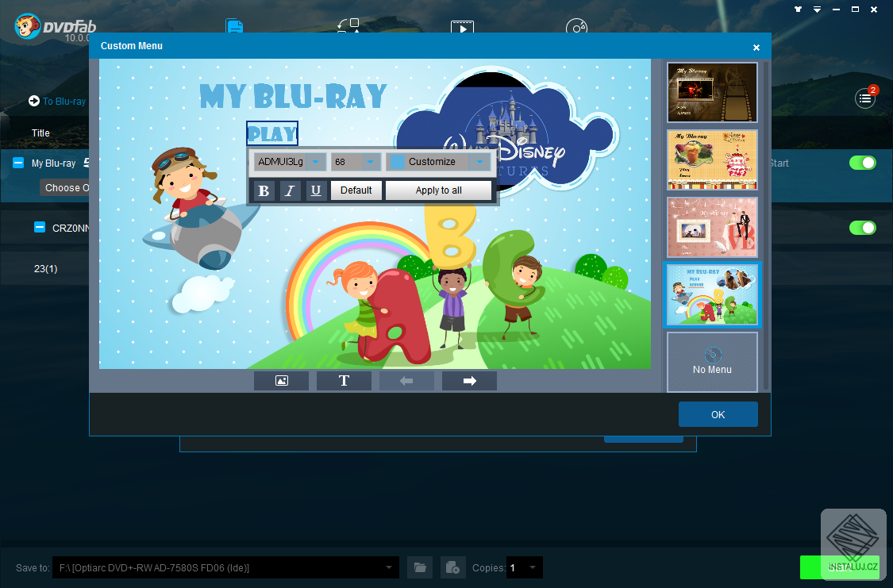Click the 23(1) row text
893x588 pixels.
(45, 269)
